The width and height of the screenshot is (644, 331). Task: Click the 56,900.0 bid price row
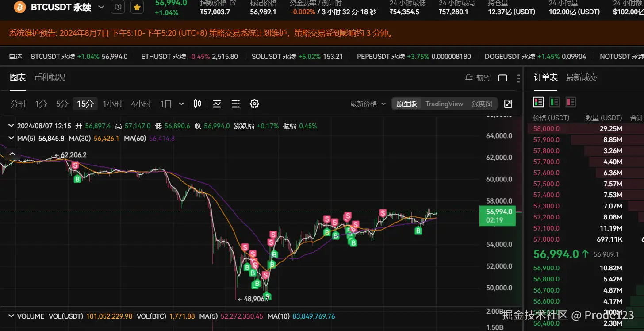(x=586, y=268)
